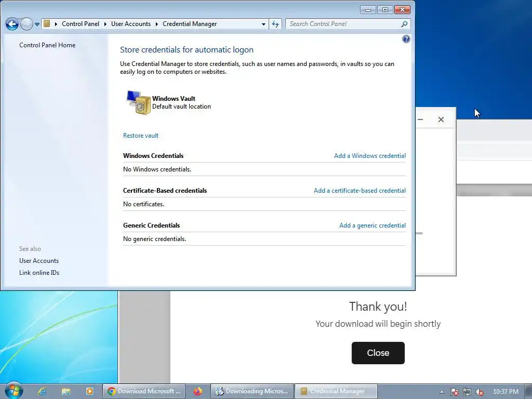Click 'No generic credentials.' text
Viewport: 532px width, 399px height.
154,239
